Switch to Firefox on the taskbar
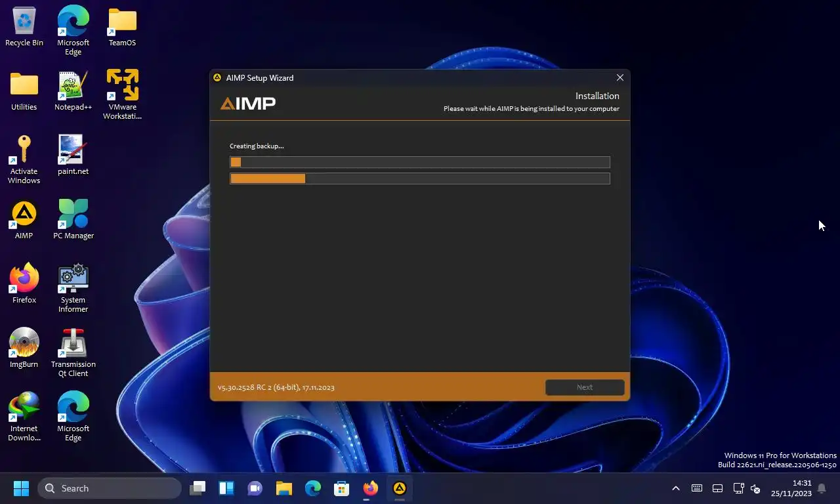 371,488
